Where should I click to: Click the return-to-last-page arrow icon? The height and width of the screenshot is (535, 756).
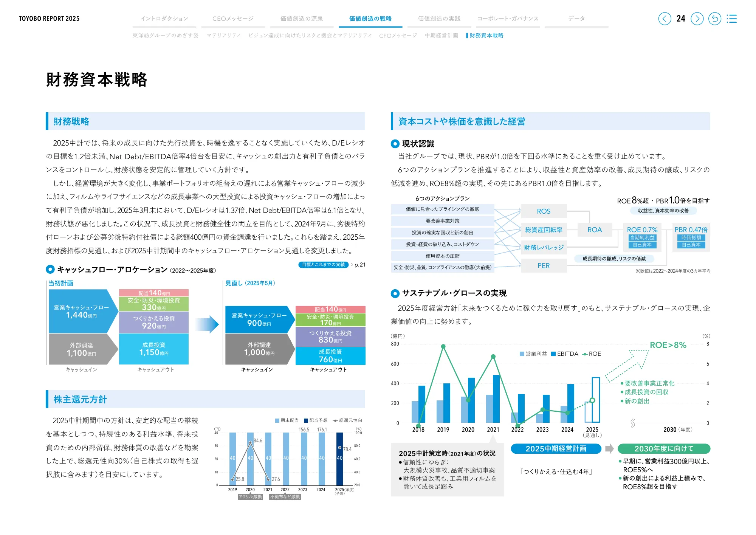715,19
